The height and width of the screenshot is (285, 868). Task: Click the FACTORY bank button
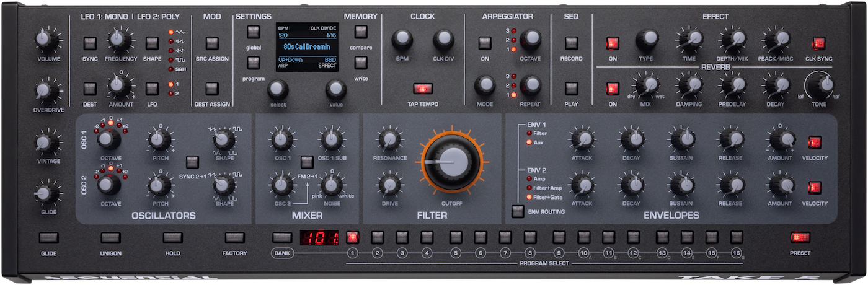coord(234,238)
